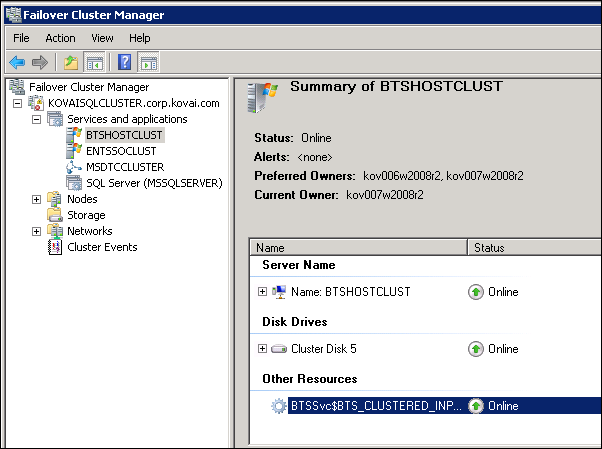Open the File menu
Image resolution: width=602 pixels, height=449 pixels.
[21, 38]
